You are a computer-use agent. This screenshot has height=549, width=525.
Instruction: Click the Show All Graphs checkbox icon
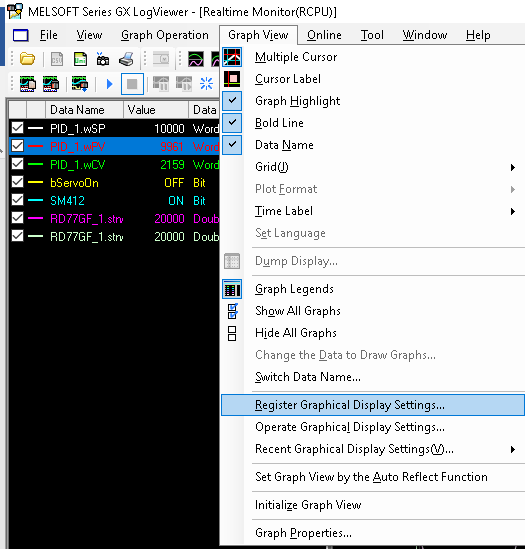click(x=233, y=311)
